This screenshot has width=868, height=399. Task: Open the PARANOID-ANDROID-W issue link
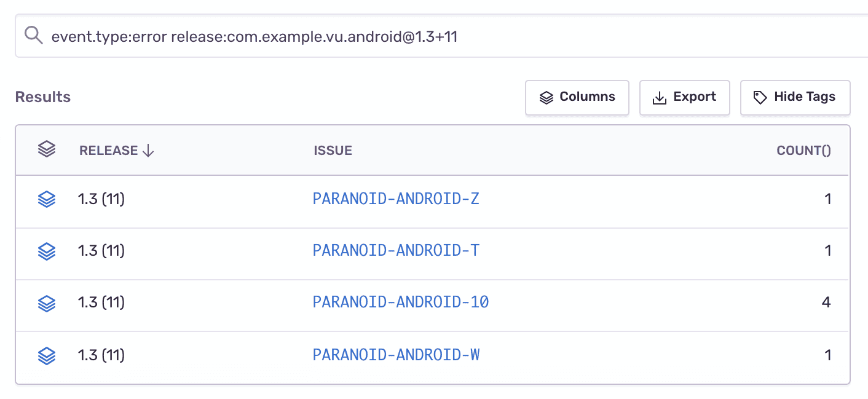[x=396, y=355]
